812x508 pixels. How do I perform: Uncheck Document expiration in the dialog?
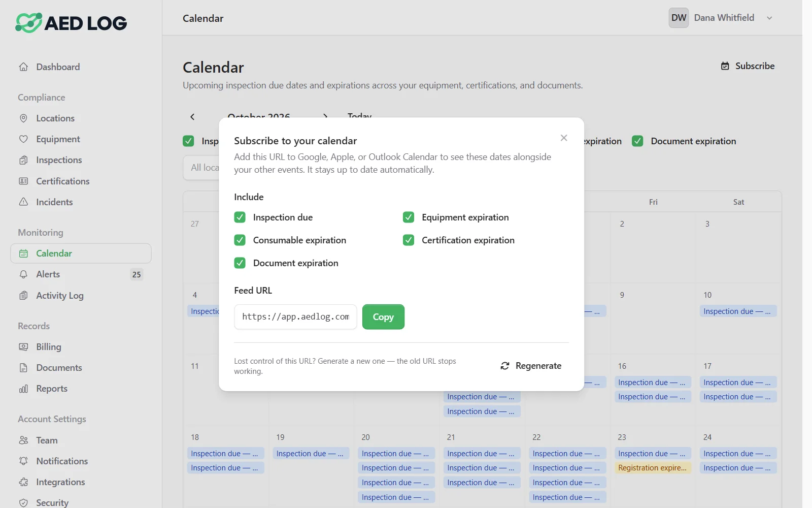coord(240,263)
